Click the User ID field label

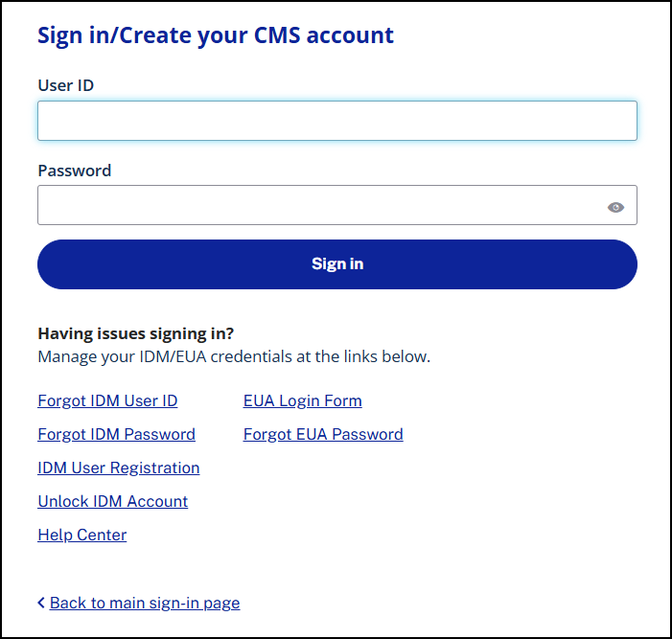coord(66,85)
